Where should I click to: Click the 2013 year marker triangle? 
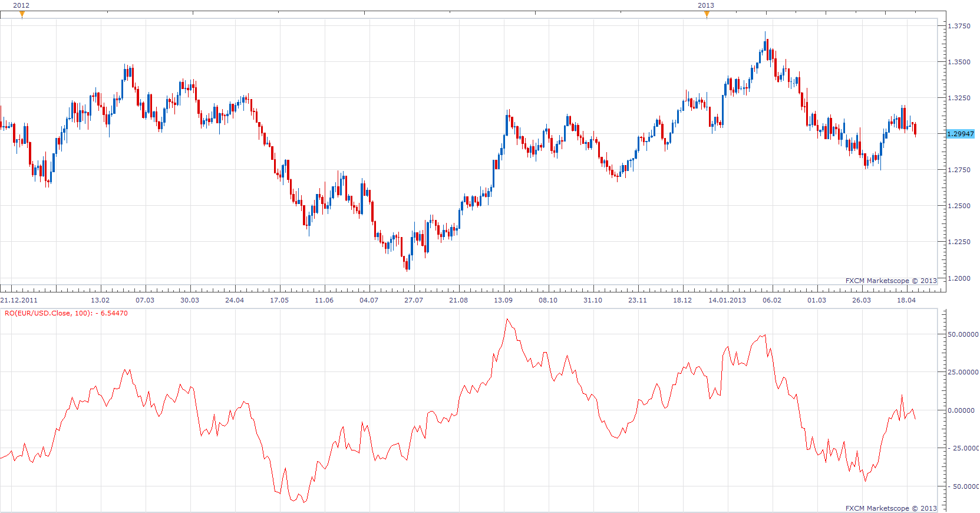[x=707, y=15]
